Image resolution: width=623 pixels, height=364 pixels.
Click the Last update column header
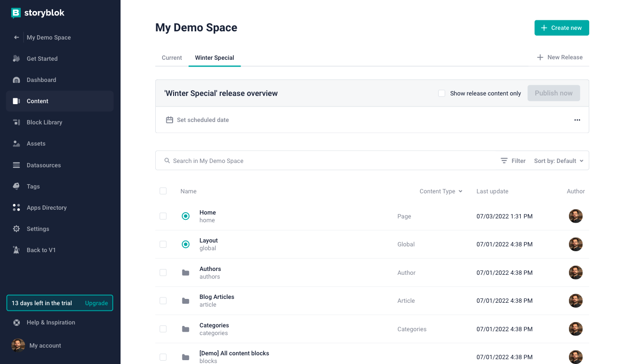coord(492,191)
